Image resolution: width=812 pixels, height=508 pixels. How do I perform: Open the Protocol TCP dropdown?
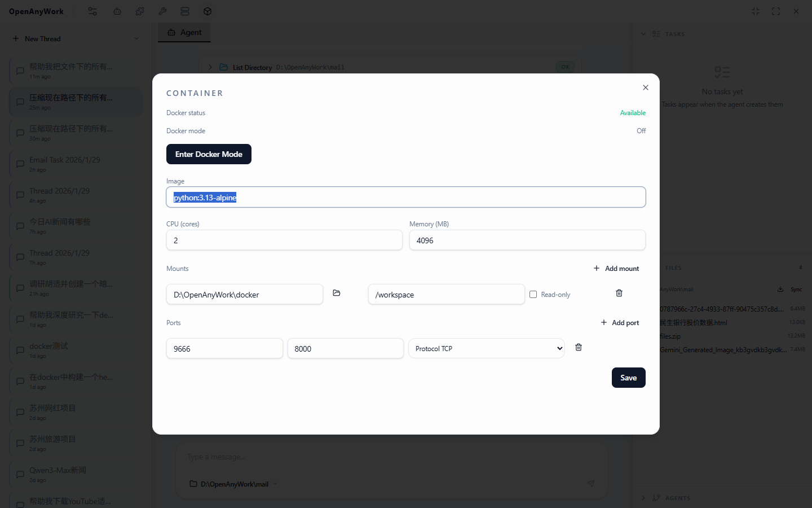[486, 348]
